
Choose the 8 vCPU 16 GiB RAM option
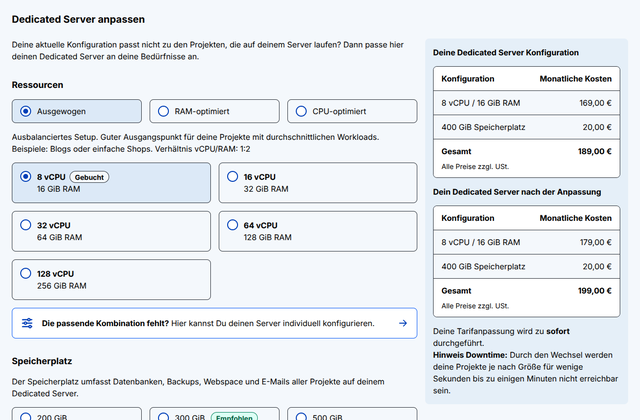111,183
